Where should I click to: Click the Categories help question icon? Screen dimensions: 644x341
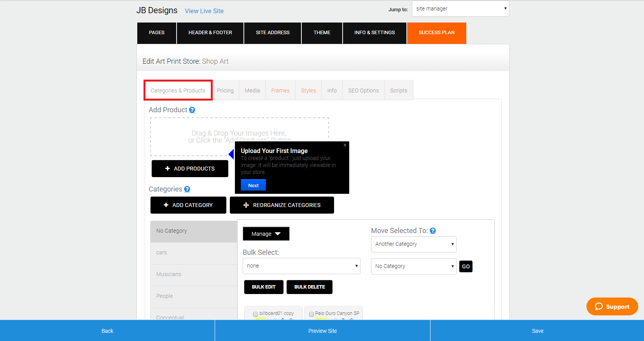click(187, 189)
